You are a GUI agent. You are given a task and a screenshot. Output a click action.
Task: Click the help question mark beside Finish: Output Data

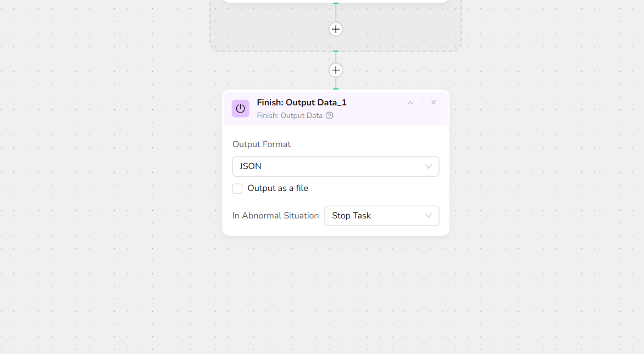[330, 116]
